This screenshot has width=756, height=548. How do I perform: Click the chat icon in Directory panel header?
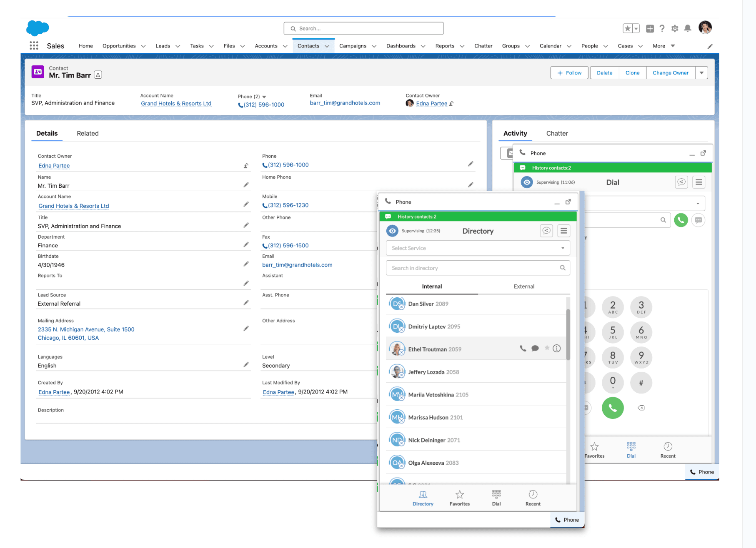(546, 231)
